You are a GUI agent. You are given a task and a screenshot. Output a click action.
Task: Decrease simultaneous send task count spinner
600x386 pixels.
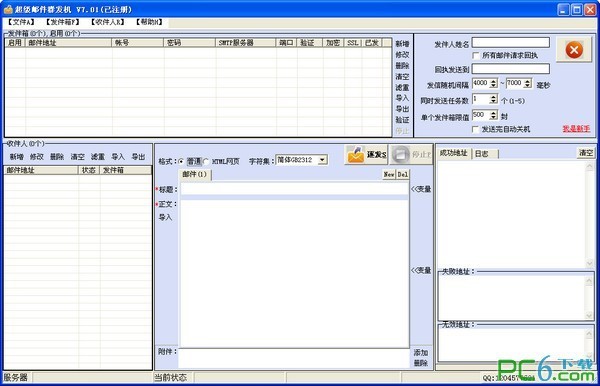tap(494, 101)
